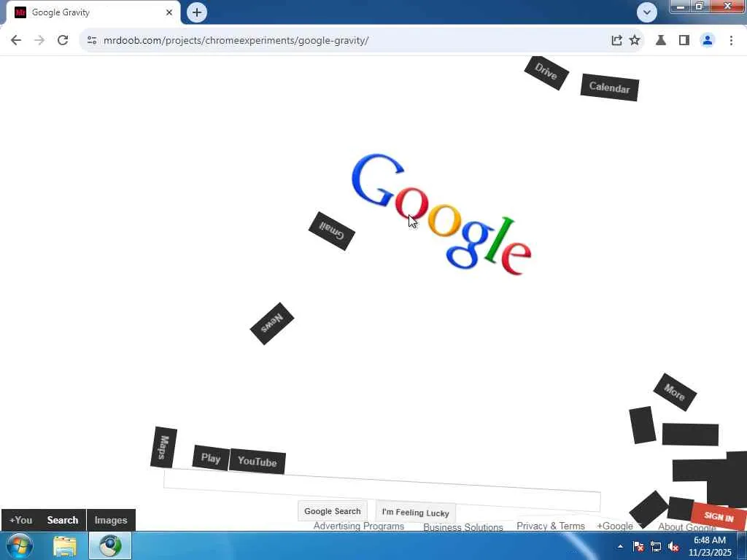The height and width of the screenshot is (560, 747).
Task: Click the network tray icon
Action: [656, 547]
